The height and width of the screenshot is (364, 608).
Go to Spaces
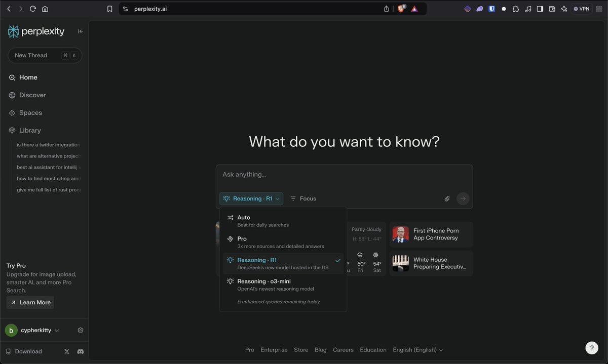click(x=25, y=113)
